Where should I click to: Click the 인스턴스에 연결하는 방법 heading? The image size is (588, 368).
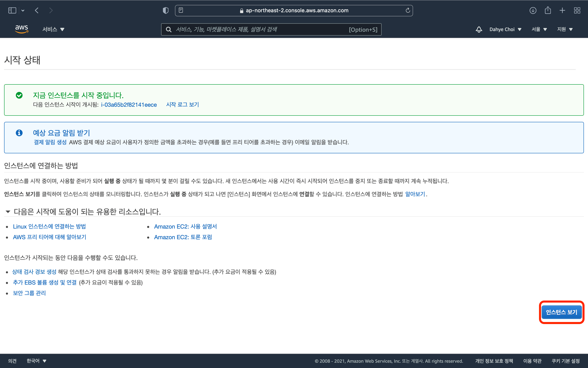[41, 166]
